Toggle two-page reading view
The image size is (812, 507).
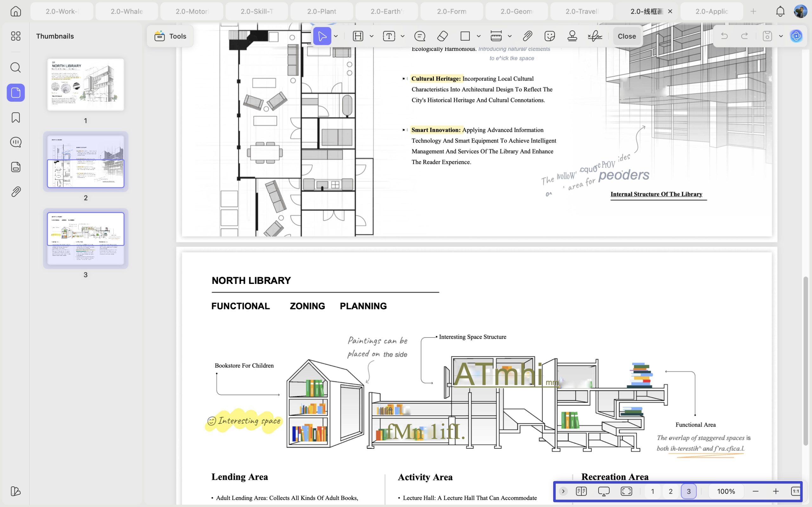click(x=581, y=491)
